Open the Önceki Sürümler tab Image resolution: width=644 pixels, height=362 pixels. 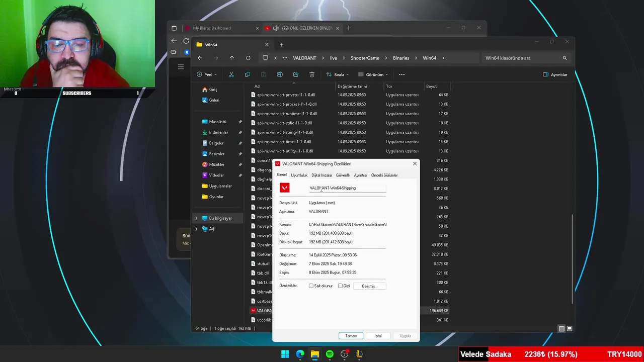(x=384, y=175)
